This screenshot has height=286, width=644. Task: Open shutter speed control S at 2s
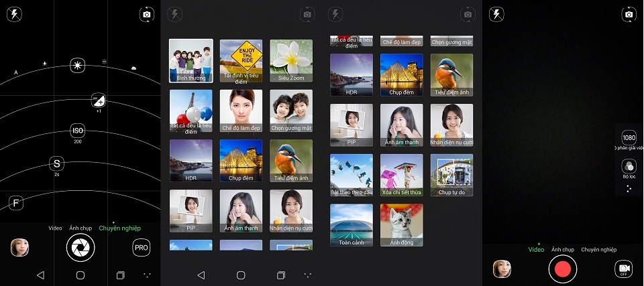coord(56,163)
